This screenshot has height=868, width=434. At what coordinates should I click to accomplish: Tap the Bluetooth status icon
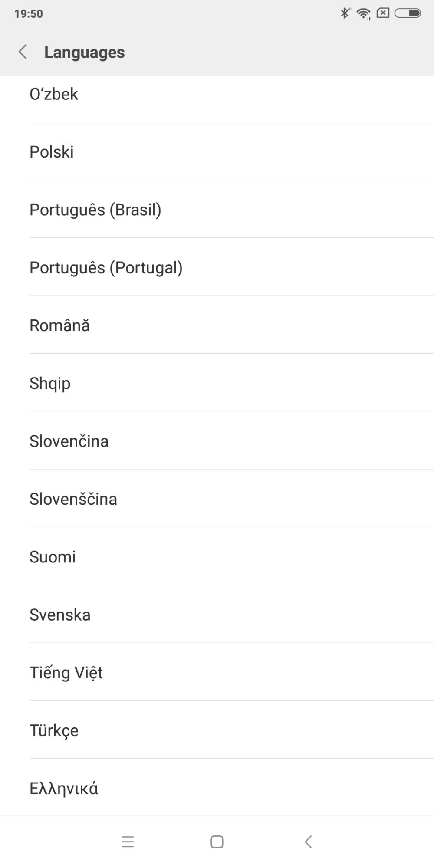345,13
